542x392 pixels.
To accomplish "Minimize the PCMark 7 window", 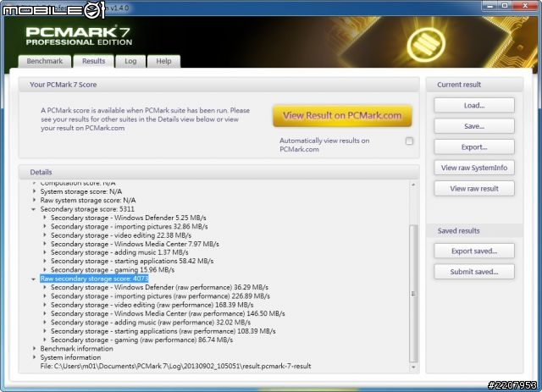I will click(489, 6).
